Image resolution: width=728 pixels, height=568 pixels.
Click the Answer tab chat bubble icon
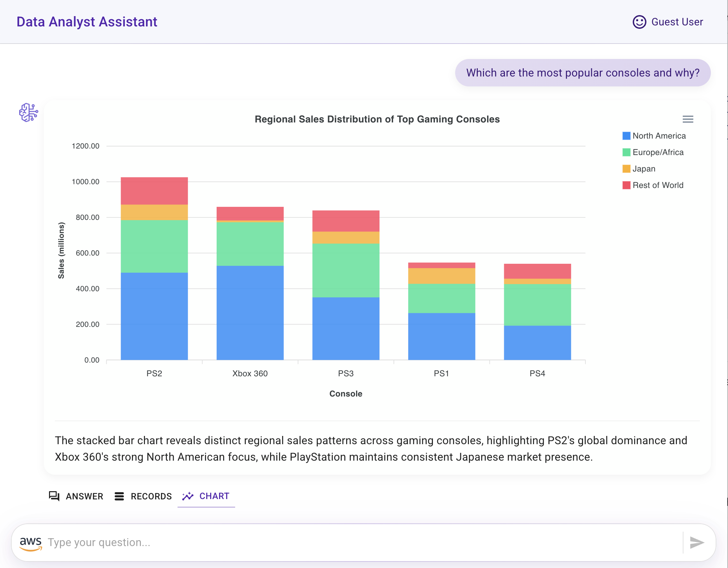[x=54, y=496]
